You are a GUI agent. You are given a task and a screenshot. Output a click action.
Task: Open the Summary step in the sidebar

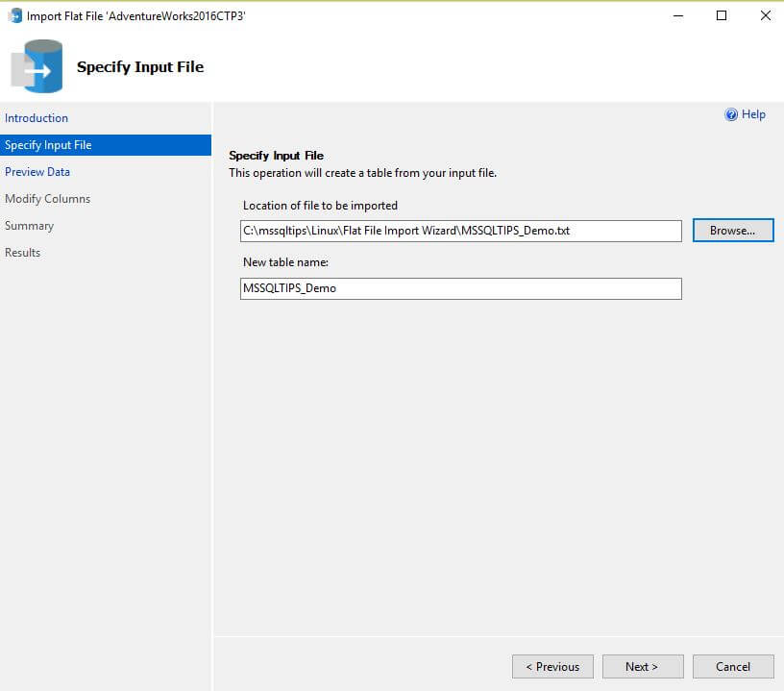click(29, 226)
